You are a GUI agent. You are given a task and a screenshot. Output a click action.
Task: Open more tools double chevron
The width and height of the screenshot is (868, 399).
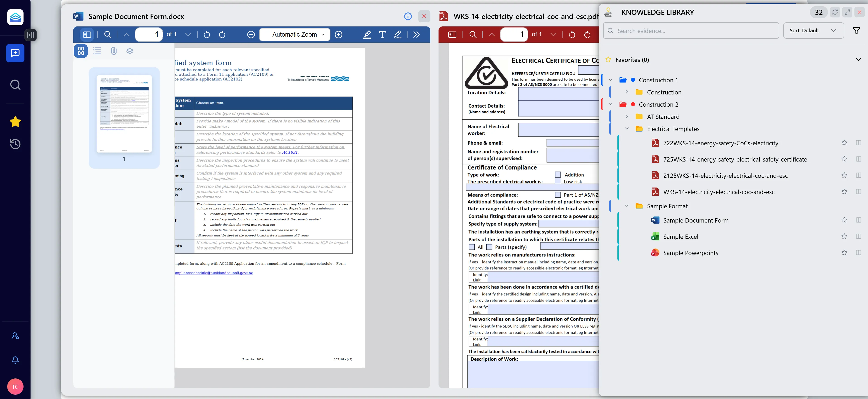417,34
